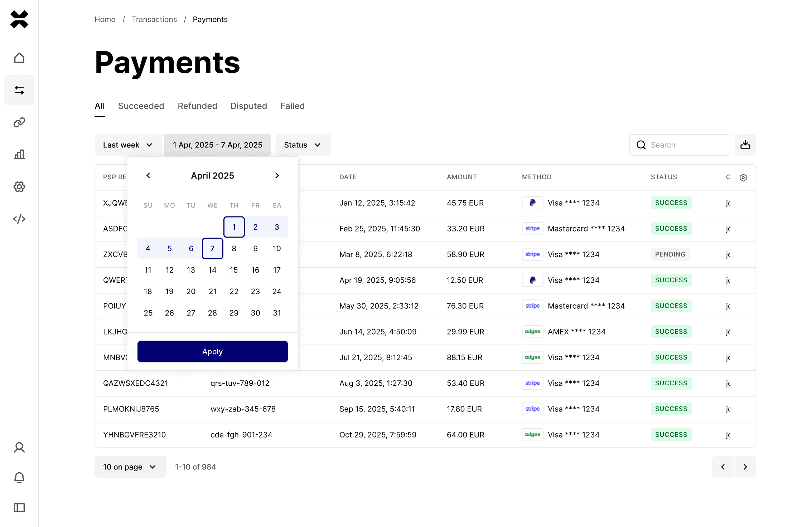Select the Transactions arrows sidebar icon

tap(19, 90)
